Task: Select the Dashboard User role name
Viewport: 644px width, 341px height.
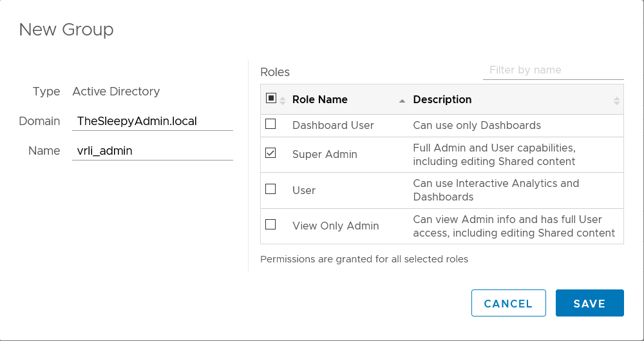Action: [333, 126]
